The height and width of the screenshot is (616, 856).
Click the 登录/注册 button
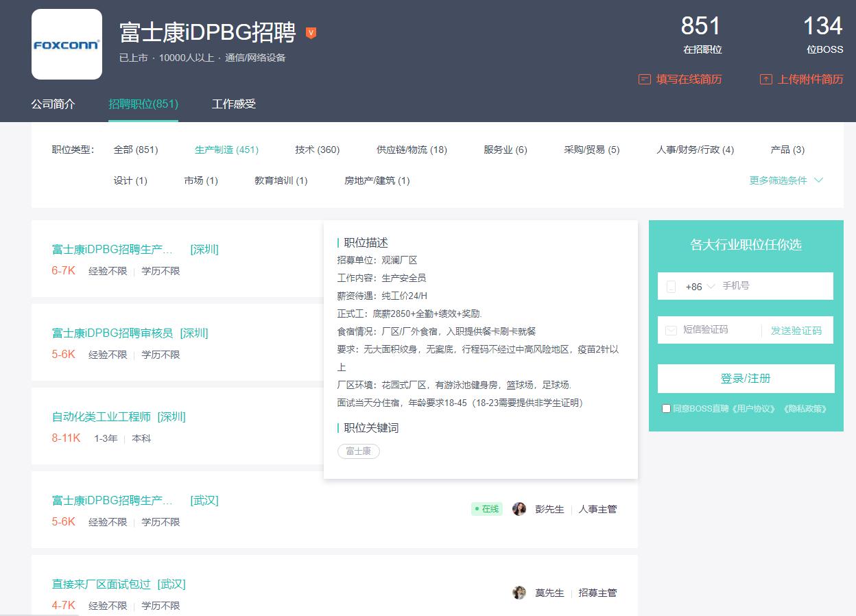(x=746, y=379)
